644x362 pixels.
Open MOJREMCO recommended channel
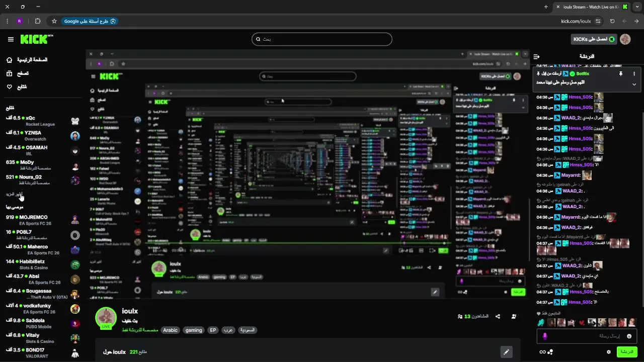[43, 220]
